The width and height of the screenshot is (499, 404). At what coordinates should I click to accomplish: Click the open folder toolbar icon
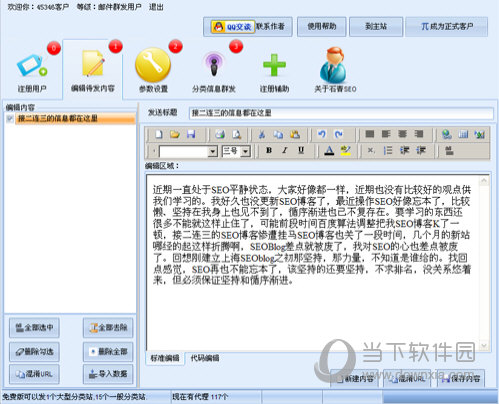tap(175, 134)
